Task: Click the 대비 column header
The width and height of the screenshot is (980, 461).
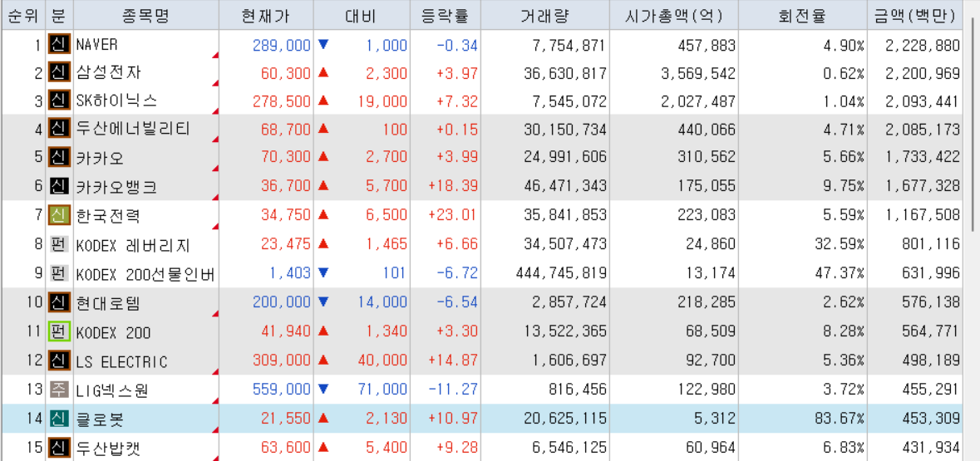Action: (x=362, y=17)
